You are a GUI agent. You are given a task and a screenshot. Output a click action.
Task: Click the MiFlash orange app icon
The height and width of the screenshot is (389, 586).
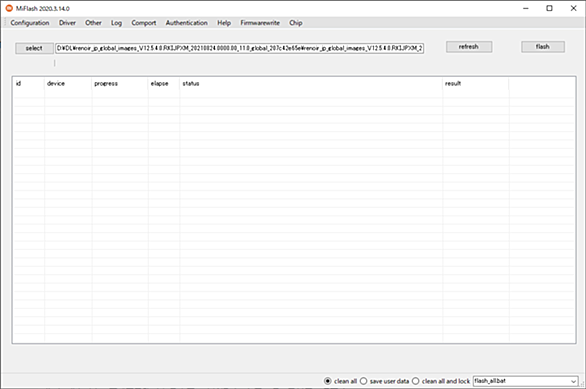pyautogui.click(x=9, y=8)
